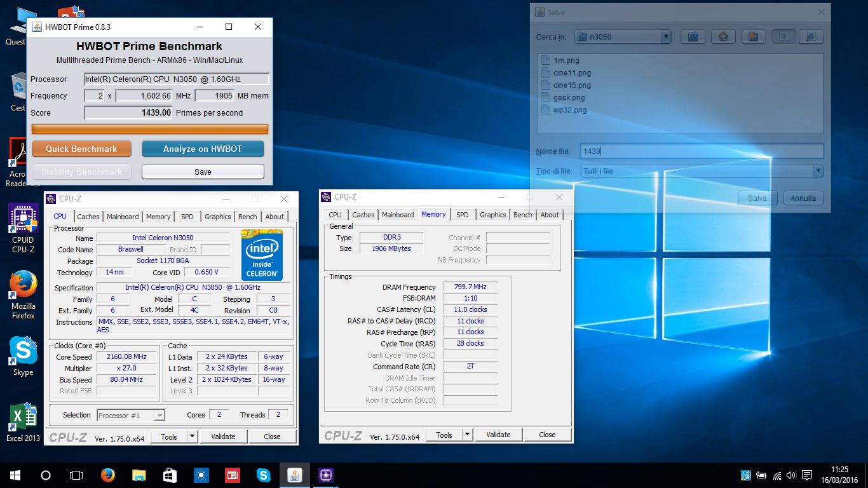Click Validate in the Memory CPU-Z window

[x=498, y=435]
